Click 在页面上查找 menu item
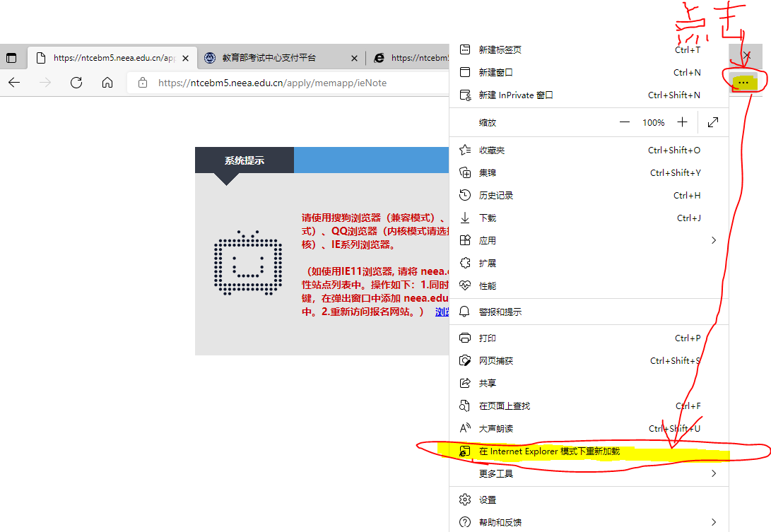This screenshot has height=532, width=771. (589, 406)
